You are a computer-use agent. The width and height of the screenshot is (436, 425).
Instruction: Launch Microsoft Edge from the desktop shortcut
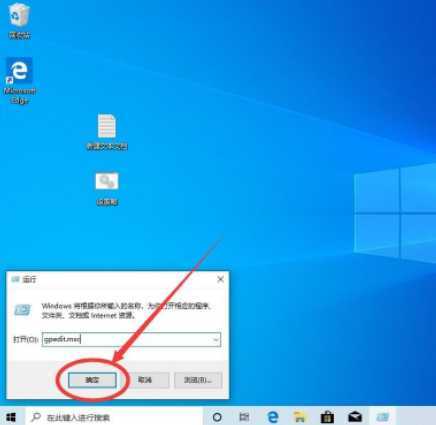click(20, 80)
